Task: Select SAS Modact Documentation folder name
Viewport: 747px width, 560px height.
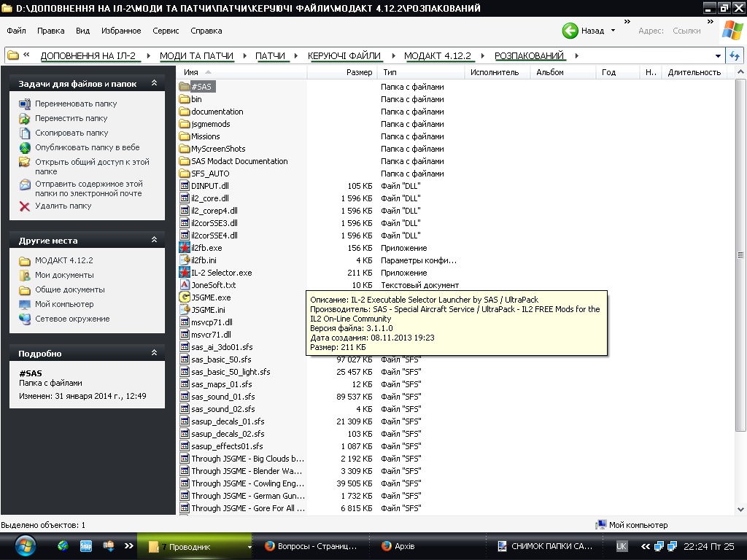Action: 239,161
